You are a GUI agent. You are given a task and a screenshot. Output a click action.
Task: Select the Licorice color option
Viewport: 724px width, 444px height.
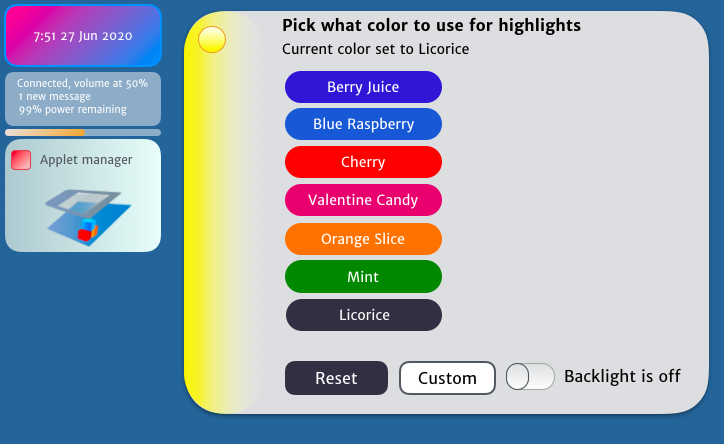pyautogui.click(x=364, y=315)
